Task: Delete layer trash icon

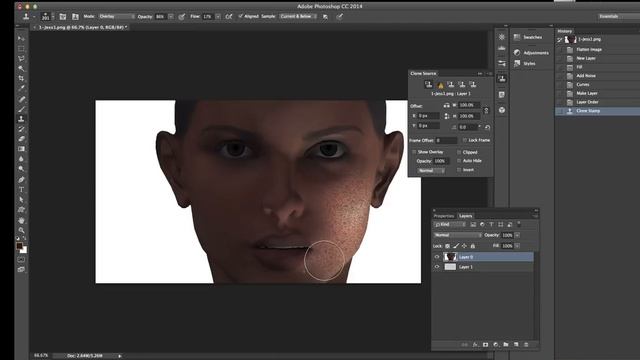Action: click(526, 345)
